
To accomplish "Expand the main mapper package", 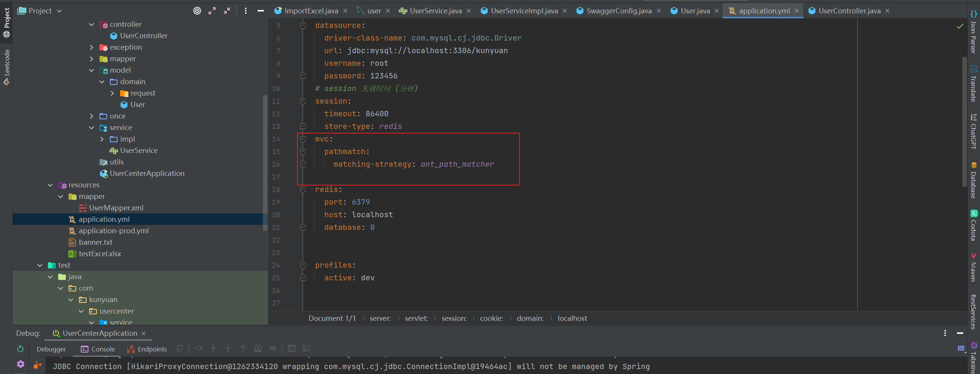I will pos(91,59).
